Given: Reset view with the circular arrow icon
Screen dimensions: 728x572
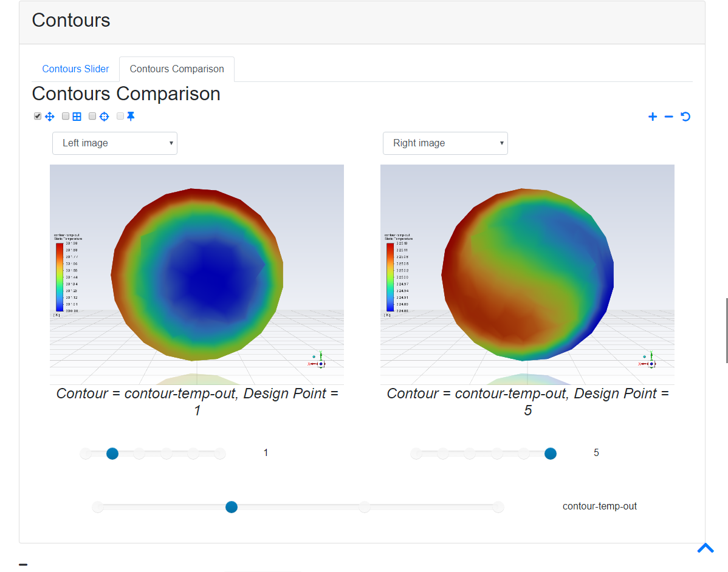Looking at the screenshot, I should click(685, 117).
